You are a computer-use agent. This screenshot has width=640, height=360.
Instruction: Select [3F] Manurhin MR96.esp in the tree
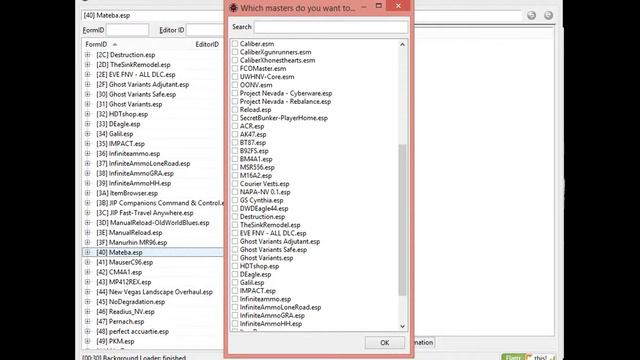pyautogui.click(x=131, y=242)
